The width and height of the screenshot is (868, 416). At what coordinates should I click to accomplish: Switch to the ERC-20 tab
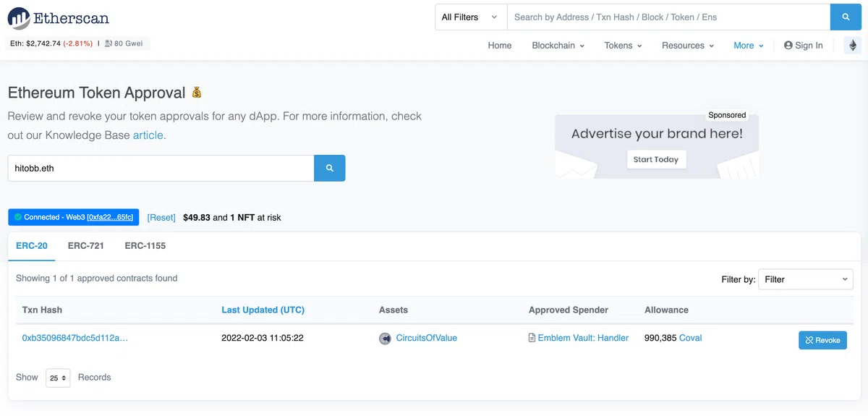pos(32,246)
